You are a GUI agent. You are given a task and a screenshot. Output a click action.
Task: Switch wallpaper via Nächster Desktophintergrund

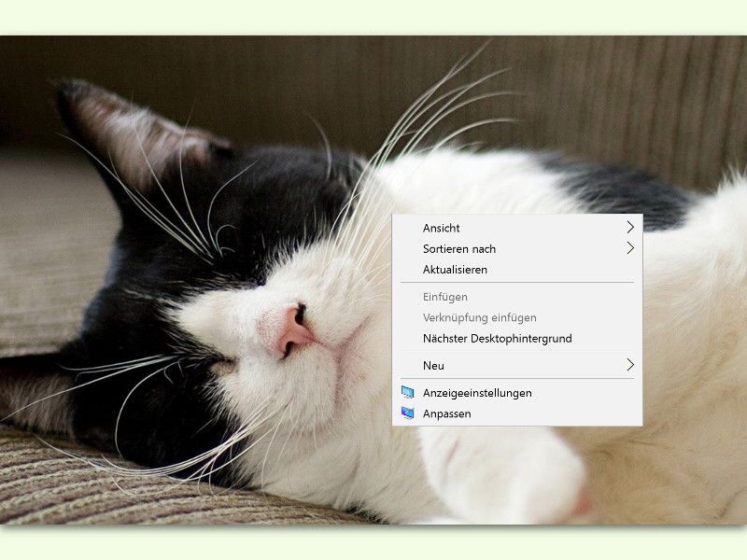tap(517, 339)
